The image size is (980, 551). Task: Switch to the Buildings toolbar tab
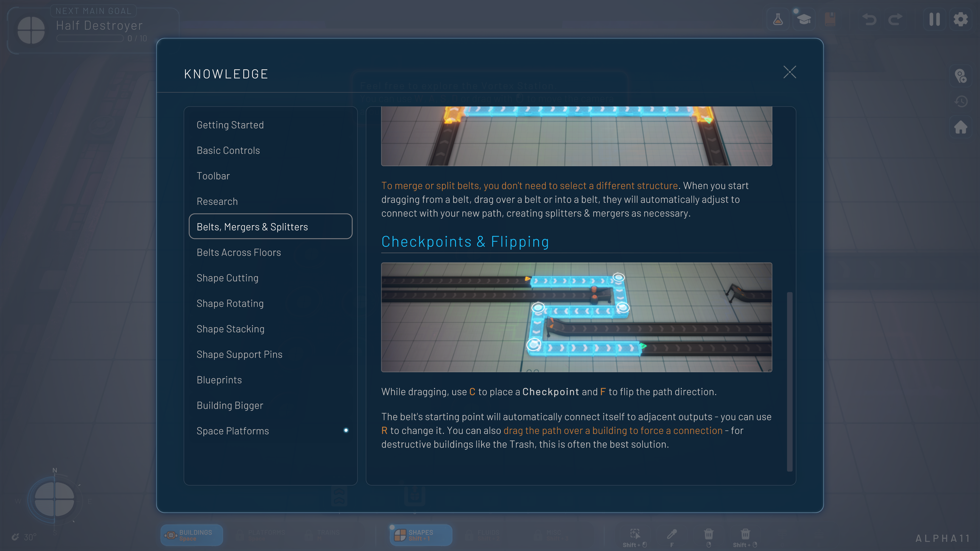pyautogui.click(x=191, y=535)
